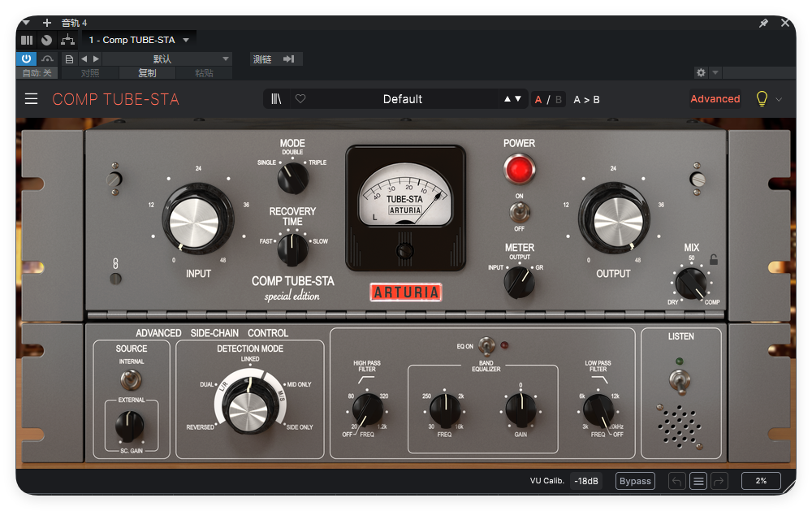Viewport: 812px width, 511px height.
Task: Click the red POWER lamp
Action: point(520,170)
